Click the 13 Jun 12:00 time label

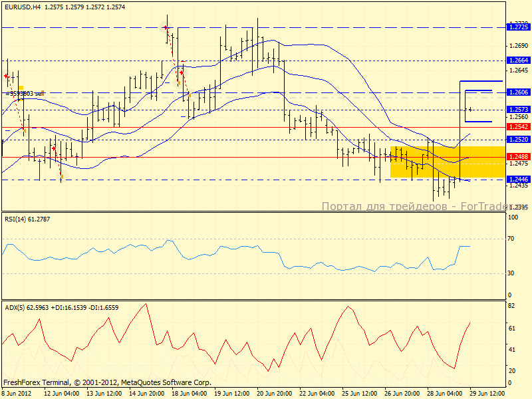[x=104, y=394]
